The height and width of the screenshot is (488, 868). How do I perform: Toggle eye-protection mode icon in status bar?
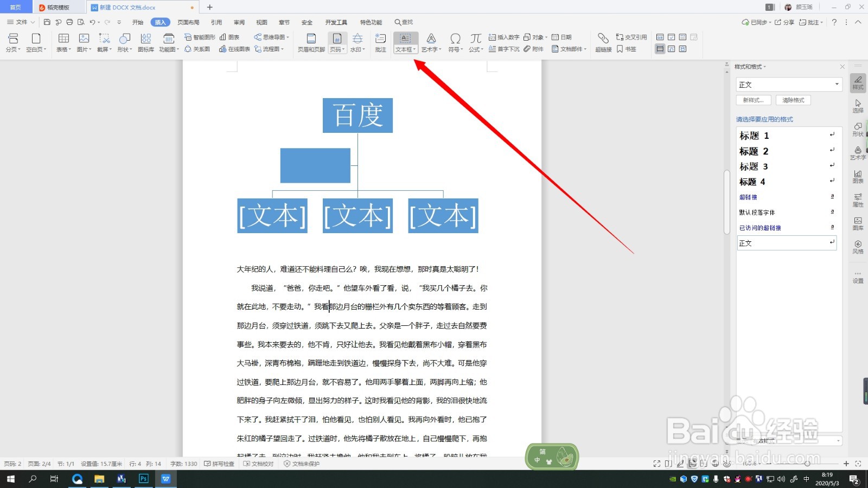(727, 464)
